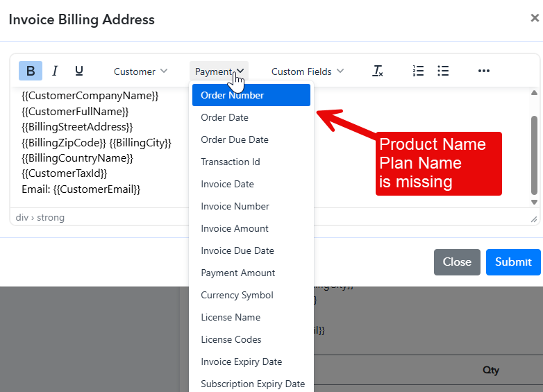
Task: Insert a numbered list
Action: coord(418,71)
